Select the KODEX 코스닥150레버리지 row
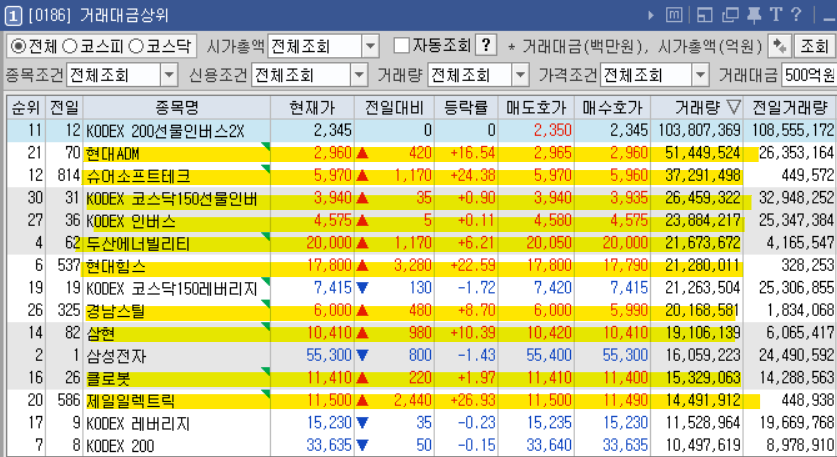 point(421,288)
